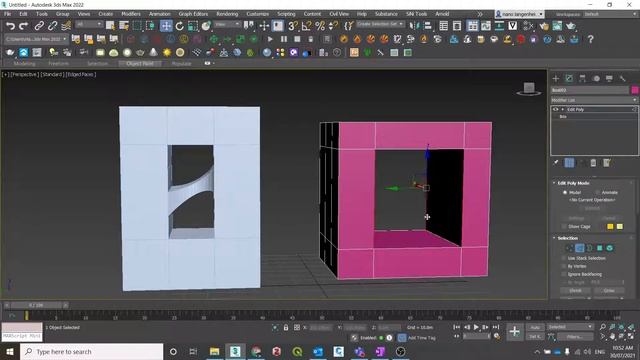Create a Cone primitive from toolbar

tap(153, 53)
